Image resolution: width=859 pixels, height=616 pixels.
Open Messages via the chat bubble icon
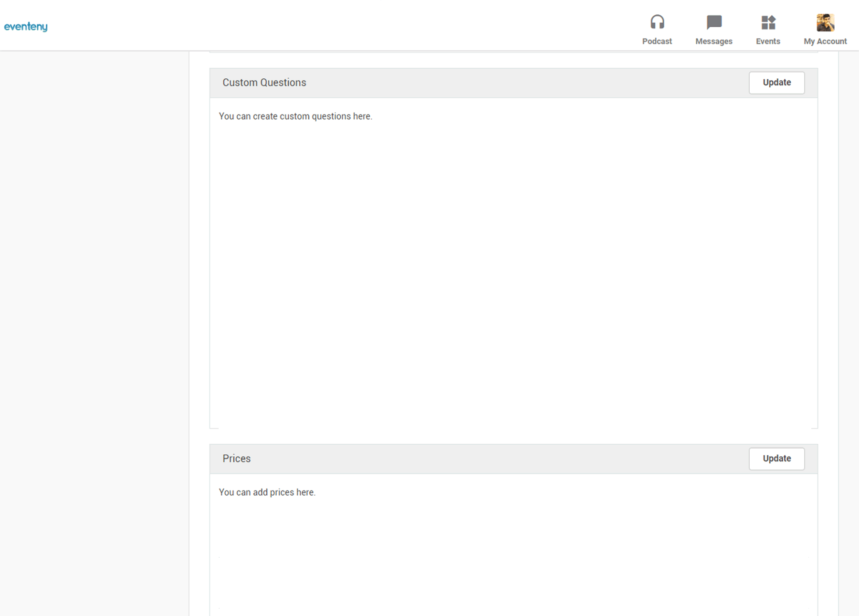click(713, 22)
